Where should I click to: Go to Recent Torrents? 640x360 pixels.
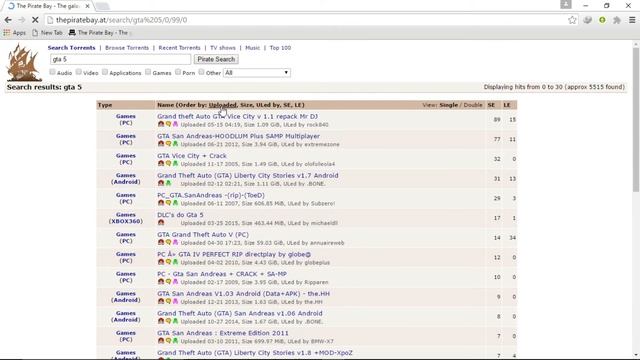180,48
